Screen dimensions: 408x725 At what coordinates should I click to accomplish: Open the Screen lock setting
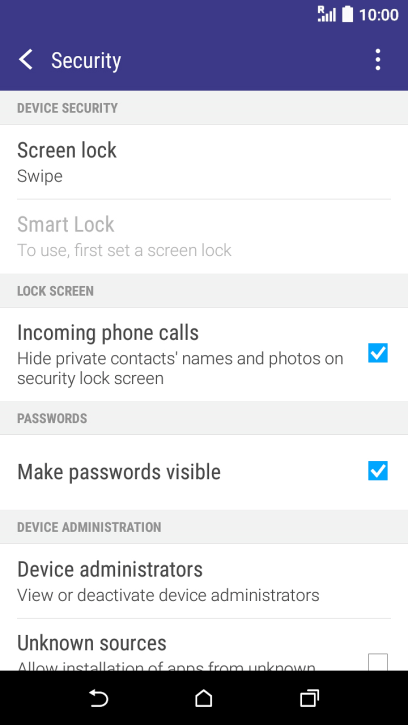coord(204,162)
